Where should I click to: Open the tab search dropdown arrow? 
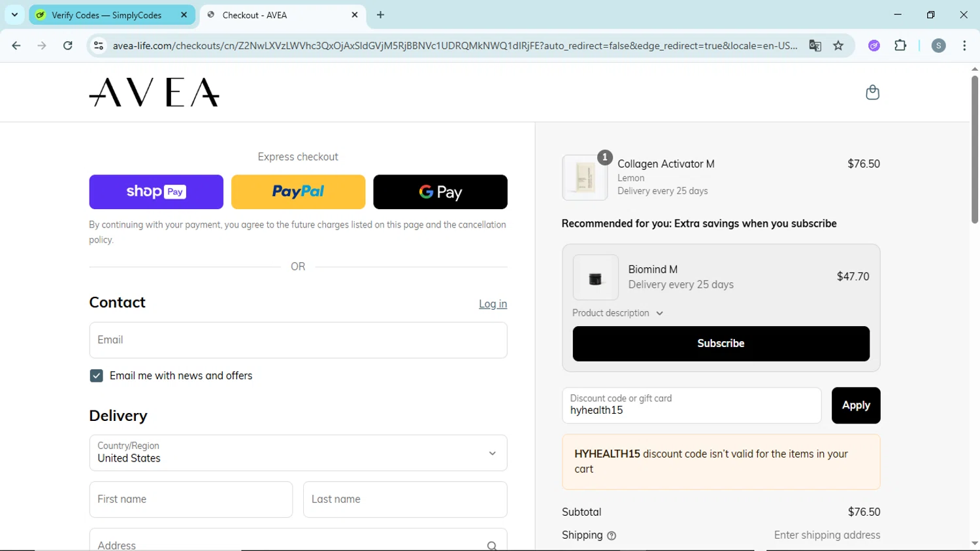(14, 14)
